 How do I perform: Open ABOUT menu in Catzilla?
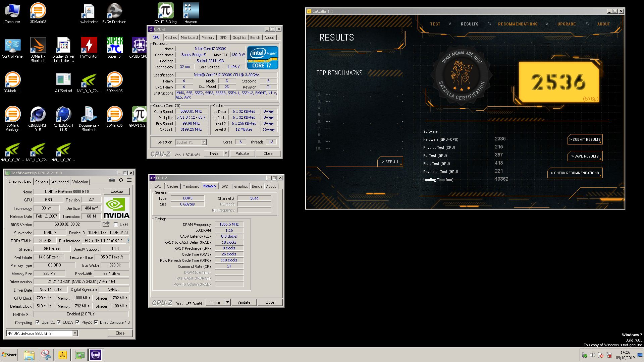pyautogui.click(x=603, y=24)
